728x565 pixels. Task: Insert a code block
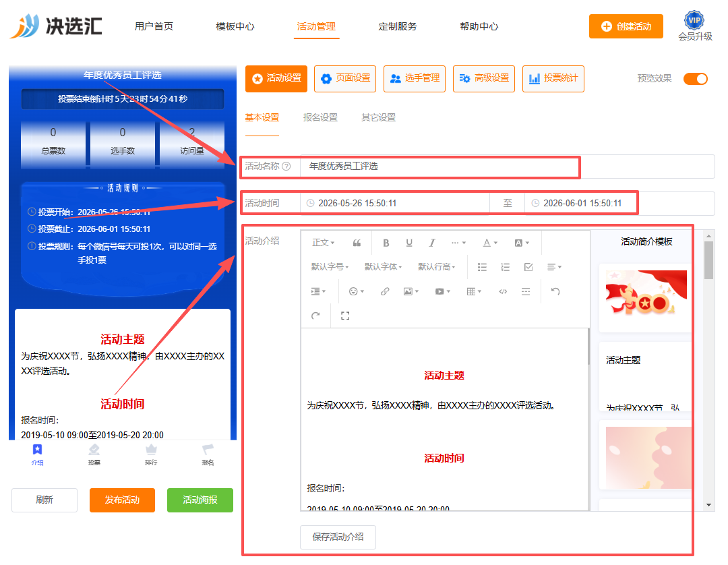[503, 291]
